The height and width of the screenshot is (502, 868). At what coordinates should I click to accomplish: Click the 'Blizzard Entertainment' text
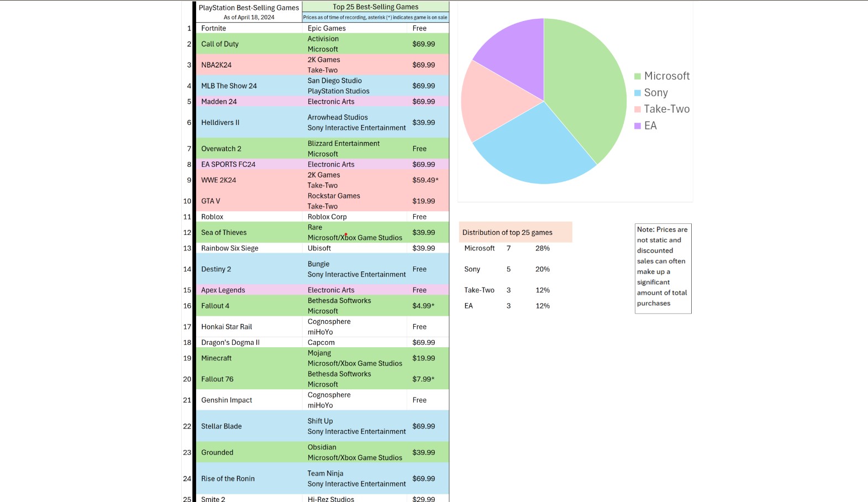click(x=344, y=143)
